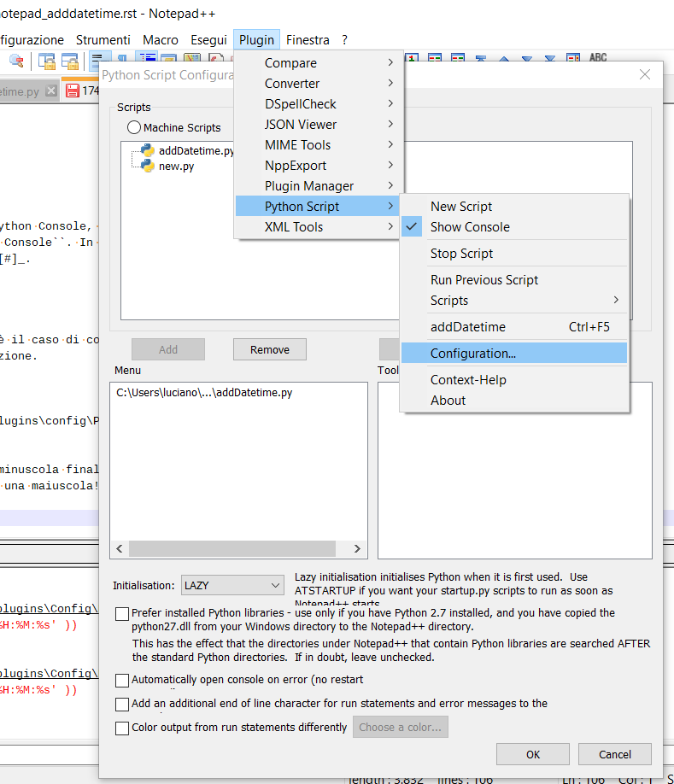Expand the Scripts submenu under Python Script

514,301
